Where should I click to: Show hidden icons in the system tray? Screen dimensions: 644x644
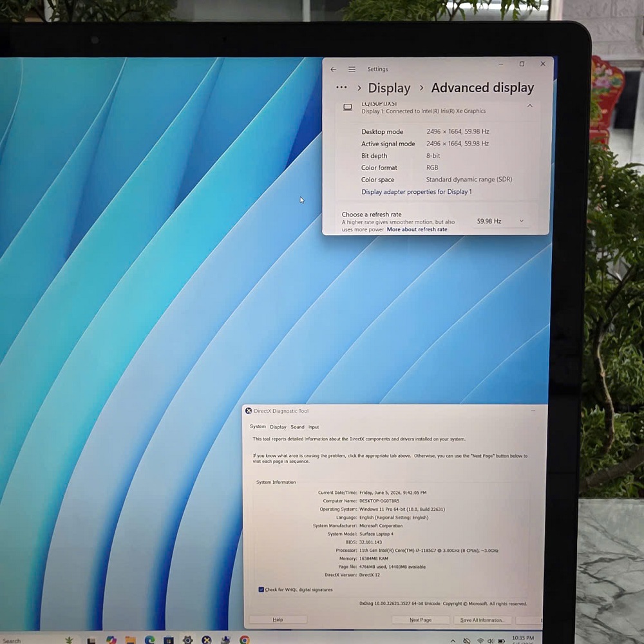(453, 641)
